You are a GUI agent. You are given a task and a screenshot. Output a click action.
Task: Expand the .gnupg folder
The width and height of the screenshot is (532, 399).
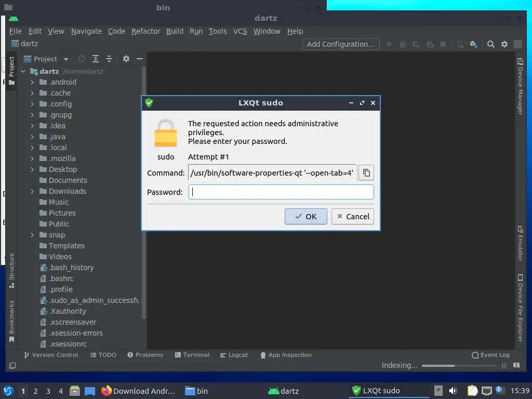(32, 115)
